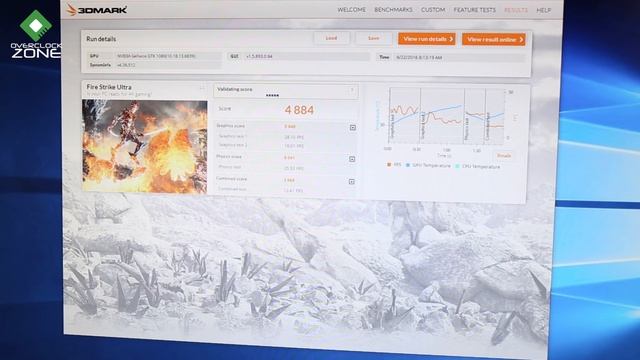Click the Fire Strike Ultra thumbnail image
Viewport: 640px width, 360px height.
pos(144,146)
